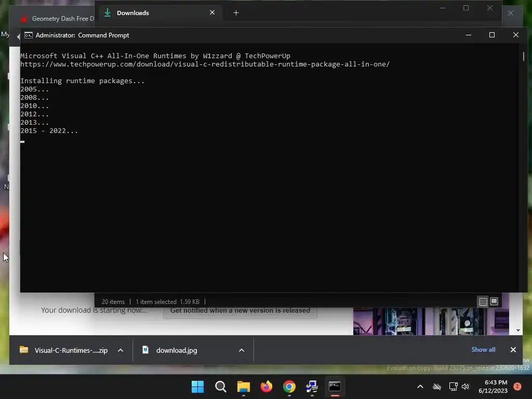Screen dimensions: 532x399
Task: Add a new tab with plus button
Action: (236, 13)
